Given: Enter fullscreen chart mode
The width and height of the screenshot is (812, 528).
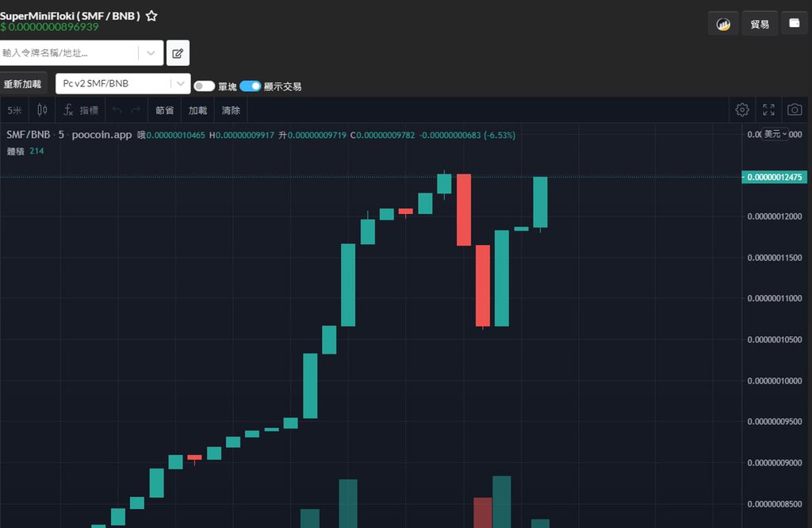Looking at the screenshot, I should tap(768, 109).
